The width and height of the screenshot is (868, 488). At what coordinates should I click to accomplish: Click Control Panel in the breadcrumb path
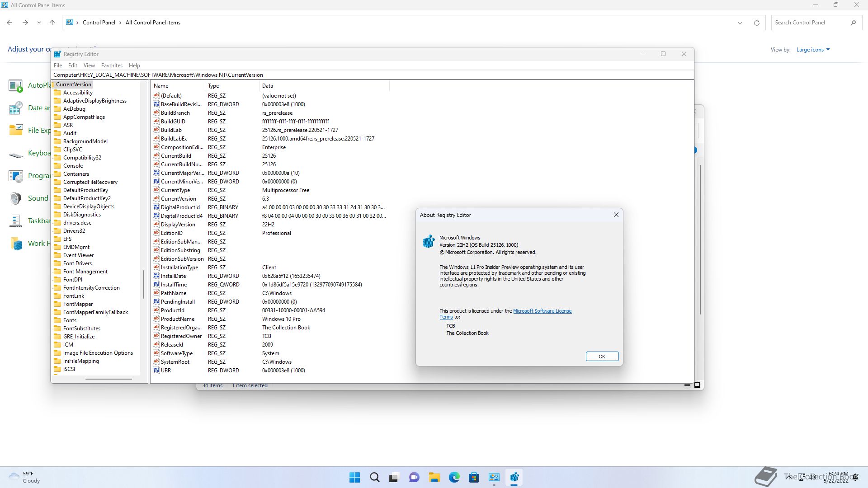[99, 23]
